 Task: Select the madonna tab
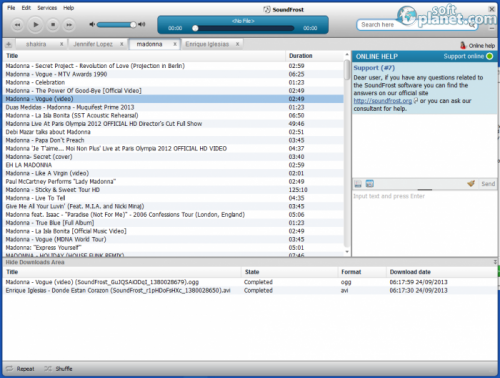click(149, 44)
